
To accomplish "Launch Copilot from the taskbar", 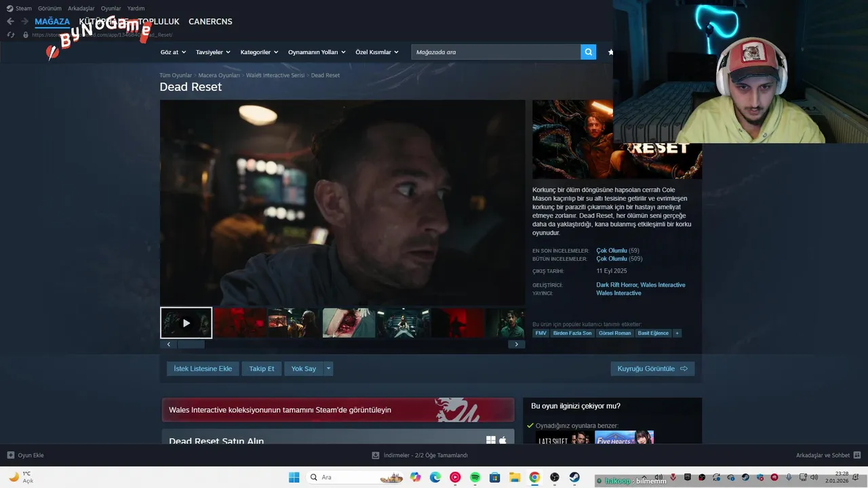I will tap(416, 477).
